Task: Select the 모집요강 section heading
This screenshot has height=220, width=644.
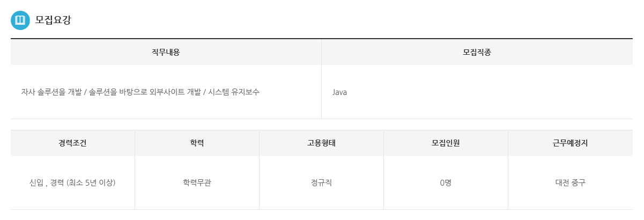Action: point(53,20)
